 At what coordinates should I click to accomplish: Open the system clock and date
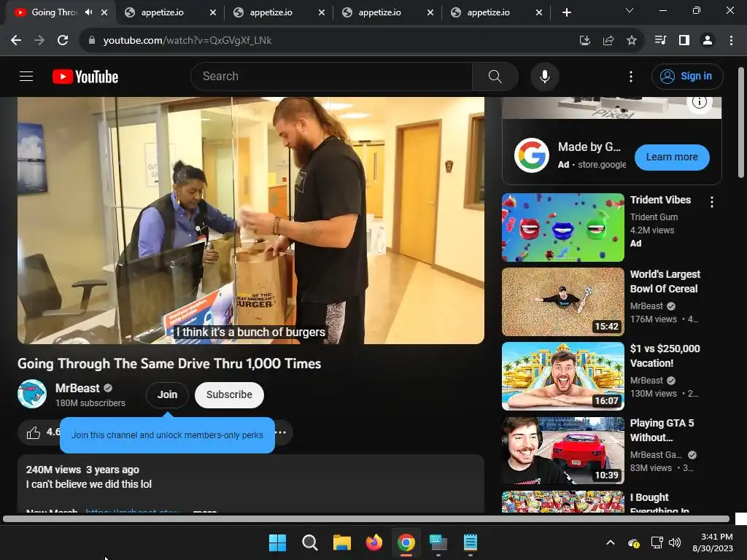[713, 542]
